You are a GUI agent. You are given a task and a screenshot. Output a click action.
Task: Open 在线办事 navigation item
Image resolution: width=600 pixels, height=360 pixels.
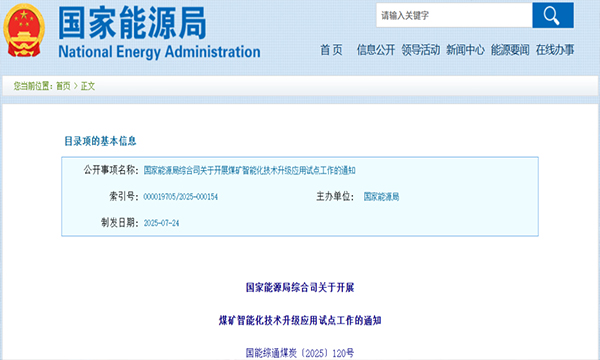click(555, 50)
